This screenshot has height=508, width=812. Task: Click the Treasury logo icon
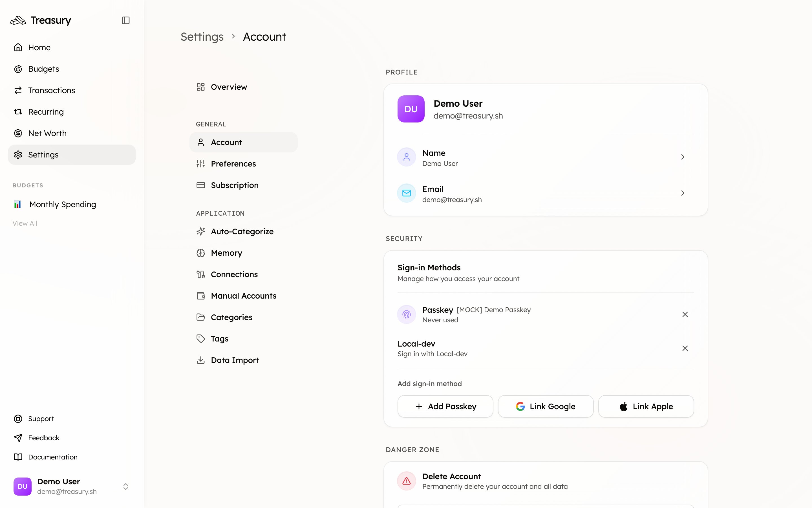coord(18,21)
